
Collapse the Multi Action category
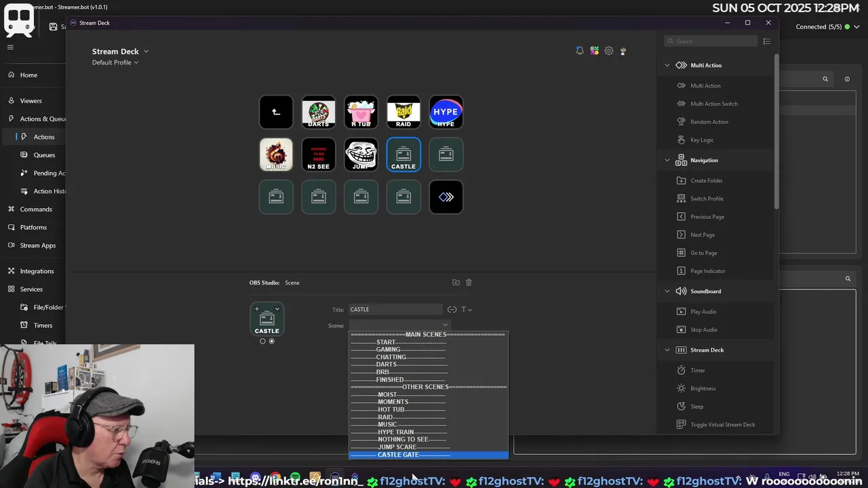(x=667, y=65)
